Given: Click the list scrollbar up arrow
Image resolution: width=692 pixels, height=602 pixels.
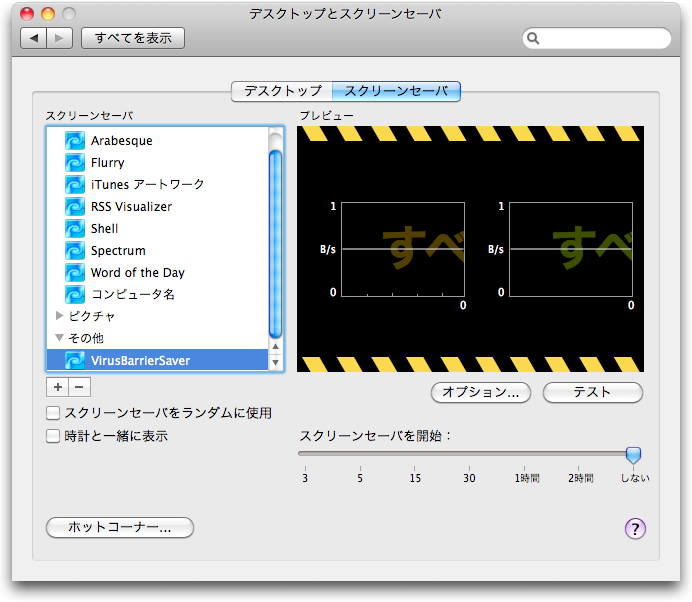Looking at the screenshot, I should tap(275, 347).
